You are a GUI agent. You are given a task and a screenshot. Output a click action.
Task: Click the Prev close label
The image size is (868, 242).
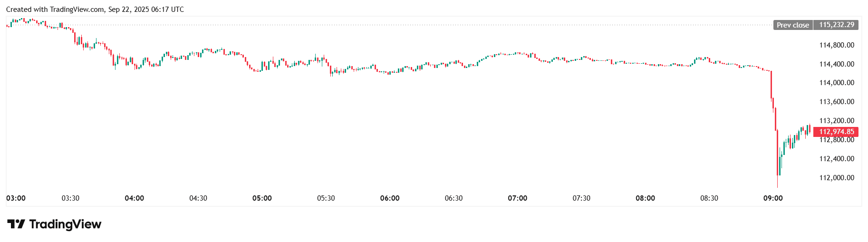point(792,25)
